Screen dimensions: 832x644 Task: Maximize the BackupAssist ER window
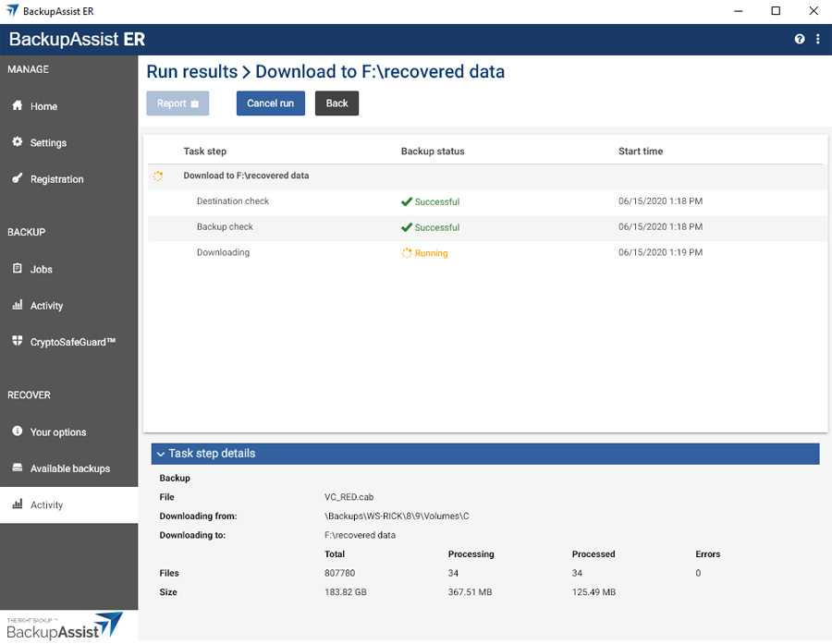click(776, 11)
